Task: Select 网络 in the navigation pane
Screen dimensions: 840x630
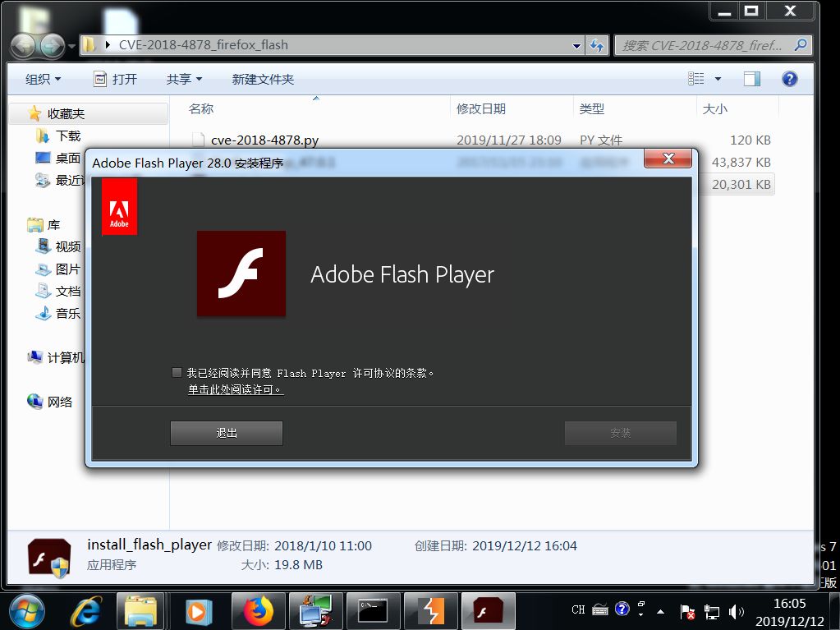Action: (59, 402)
